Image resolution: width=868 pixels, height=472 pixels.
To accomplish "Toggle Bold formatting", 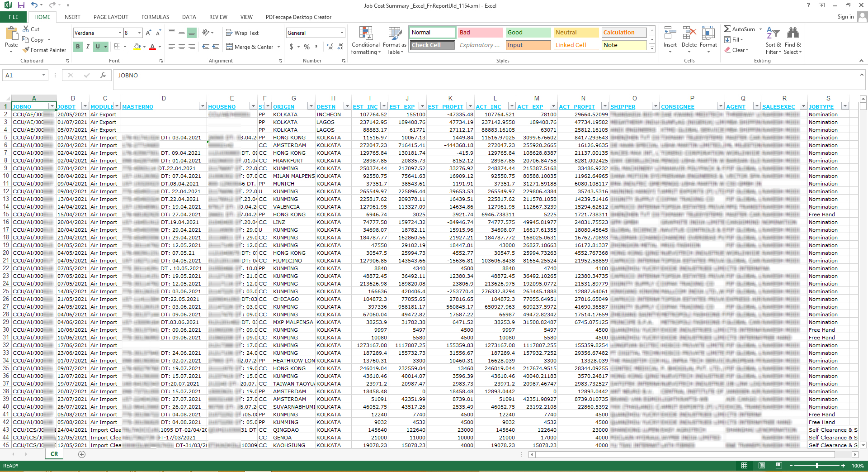I will click(78, 47).
